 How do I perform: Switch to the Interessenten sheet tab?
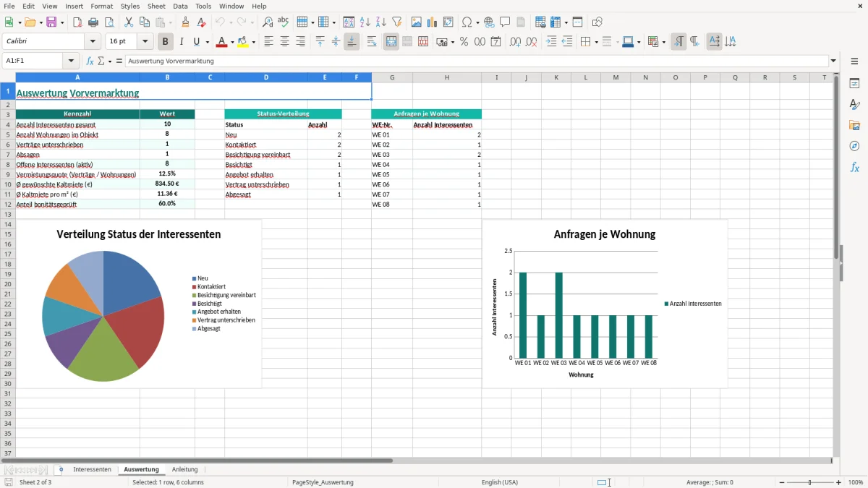92,469
